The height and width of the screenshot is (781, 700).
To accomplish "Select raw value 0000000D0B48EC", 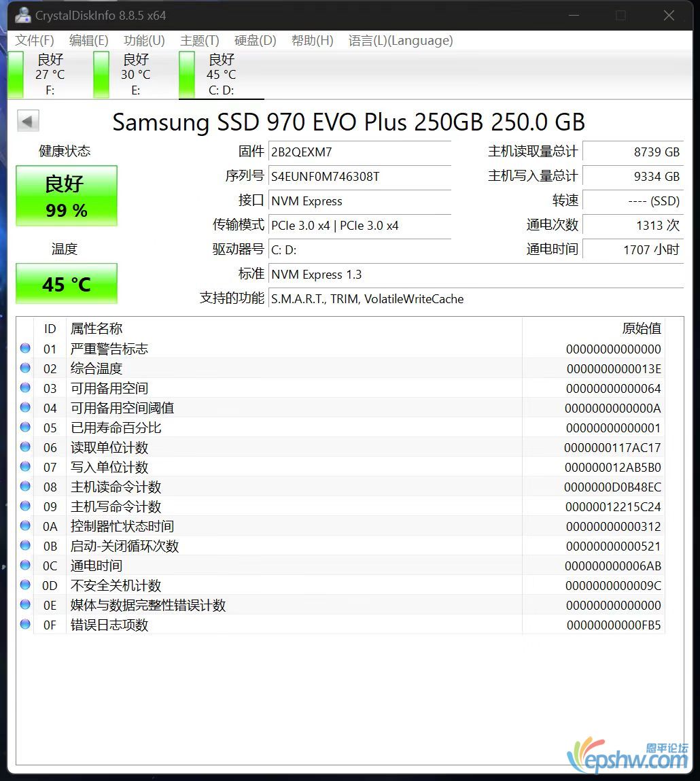I will tap(612, 487).
